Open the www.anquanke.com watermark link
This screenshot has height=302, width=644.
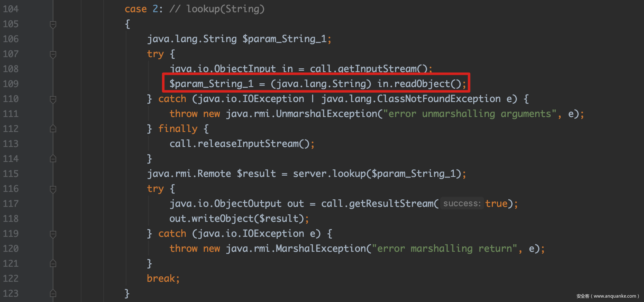click(614, 296)
